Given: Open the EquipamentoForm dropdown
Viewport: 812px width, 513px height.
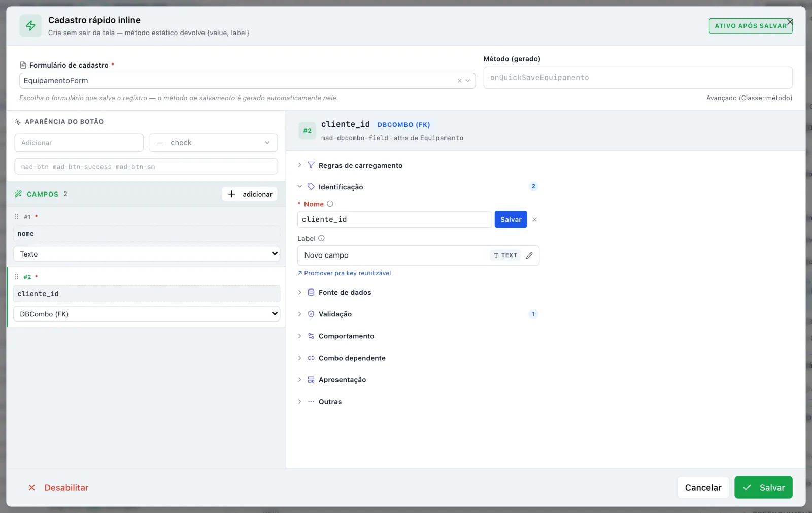Looking at the screenshot, I should click(468, 81).
